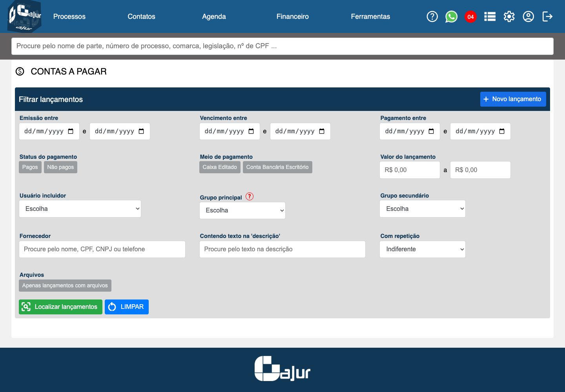Open the Com repetição dropdown
Viewport: 565px width, 392px height.
(423, 249)
